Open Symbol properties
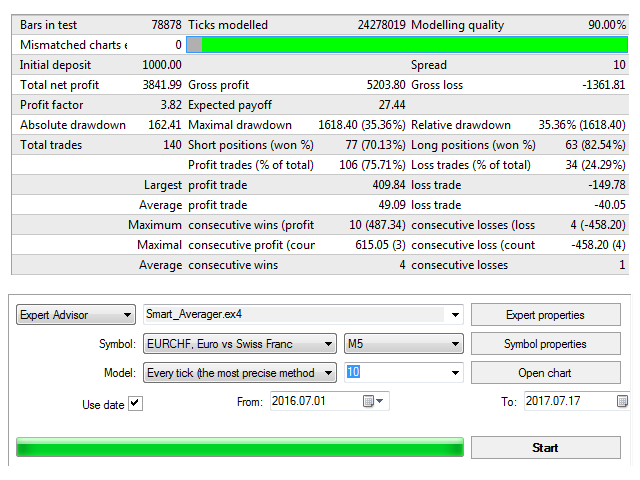 (x=546, y=344)
